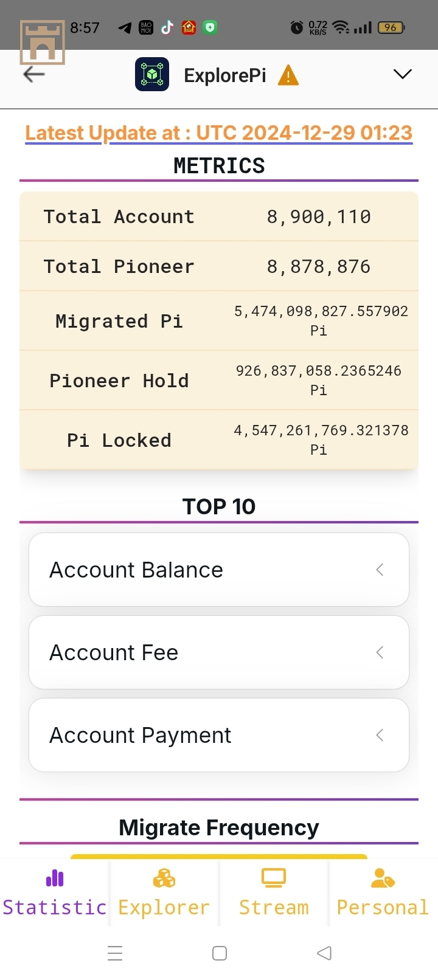Expand the Account Payment section
The image size is (438, 980).
coord(219,735)
